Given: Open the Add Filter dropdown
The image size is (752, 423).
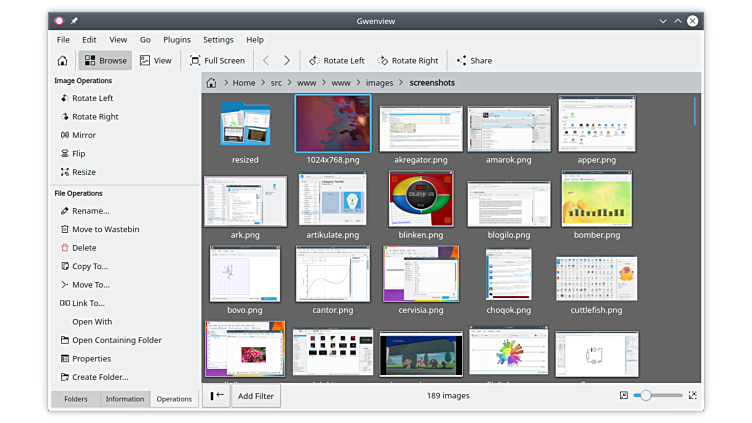Looking at the screenshot, I should 257,396.
